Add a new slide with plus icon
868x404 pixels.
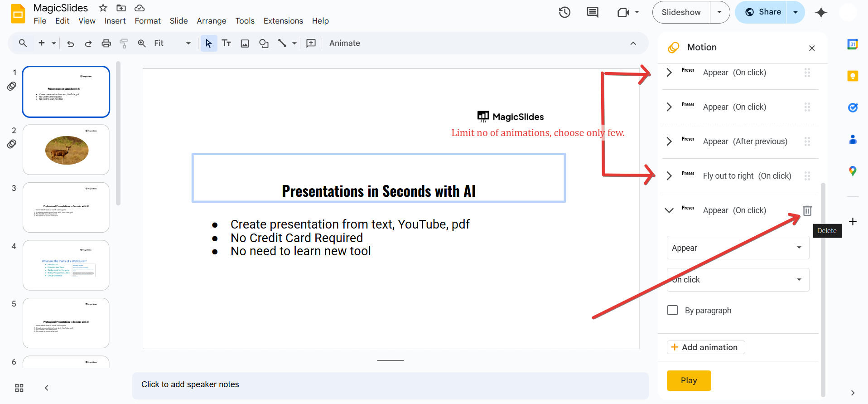(42, 43)
